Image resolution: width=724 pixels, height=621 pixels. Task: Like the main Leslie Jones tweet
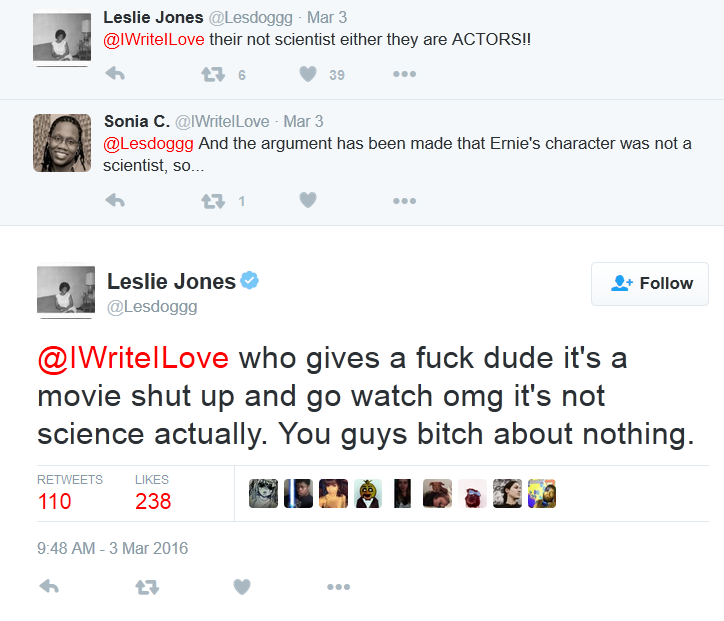click(242, 587)
